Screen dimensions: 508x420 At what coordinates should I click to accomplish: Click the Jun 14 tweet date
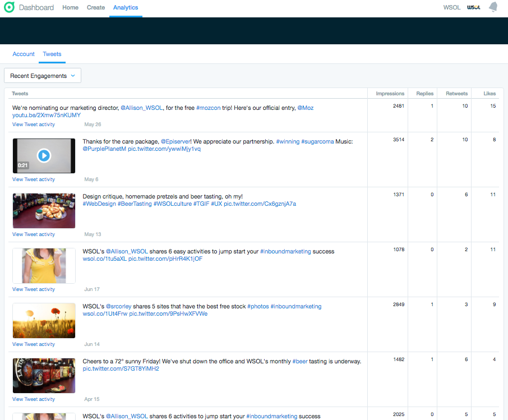[92, 344]
